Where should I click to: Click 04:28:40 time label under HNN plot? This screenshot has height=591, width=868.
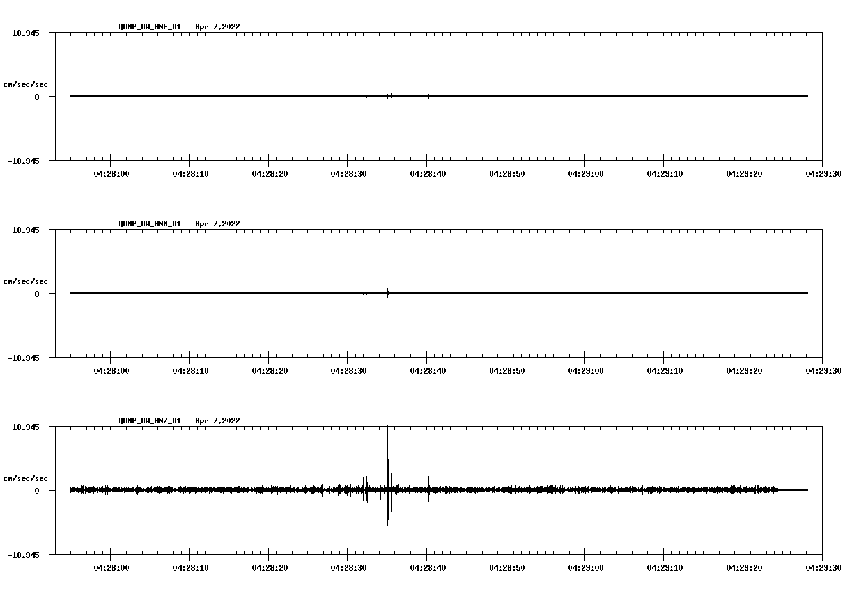coord(427,370)
